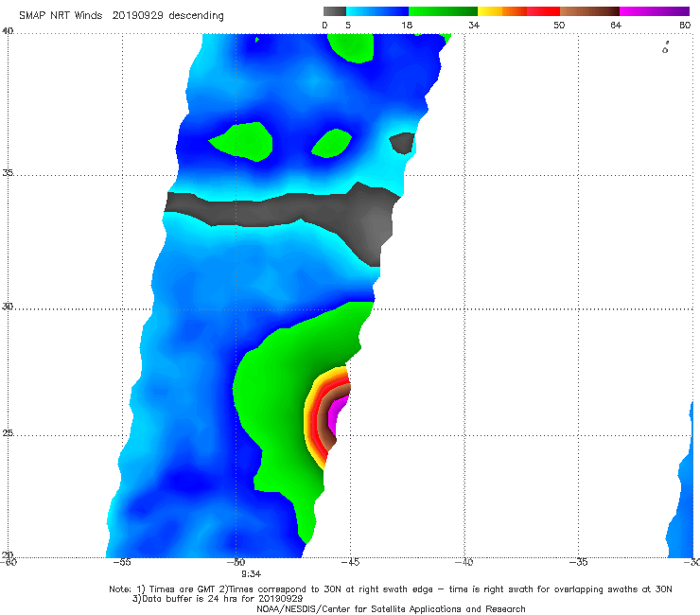The image size is (700, 615).
Task: Click the NOAA/NESDIS credit line
Action: [x=391, y=609]
